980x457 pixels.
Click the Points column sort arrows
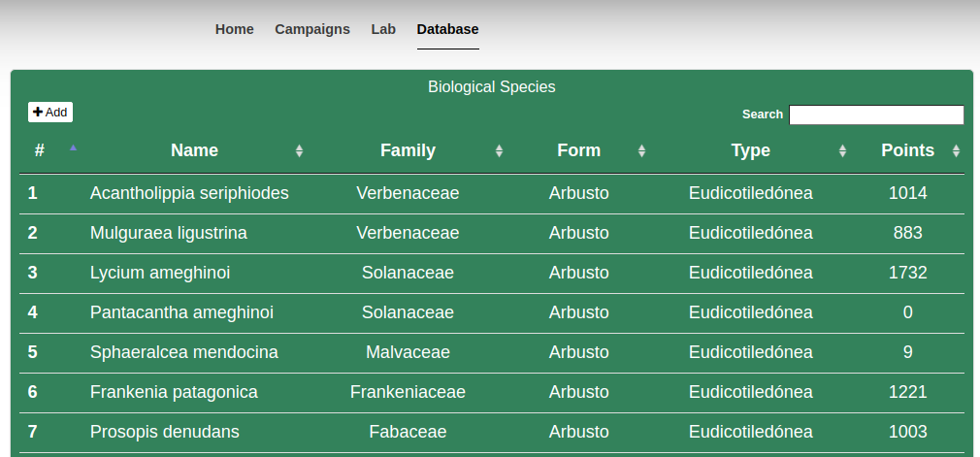click(x=956, y=151)
